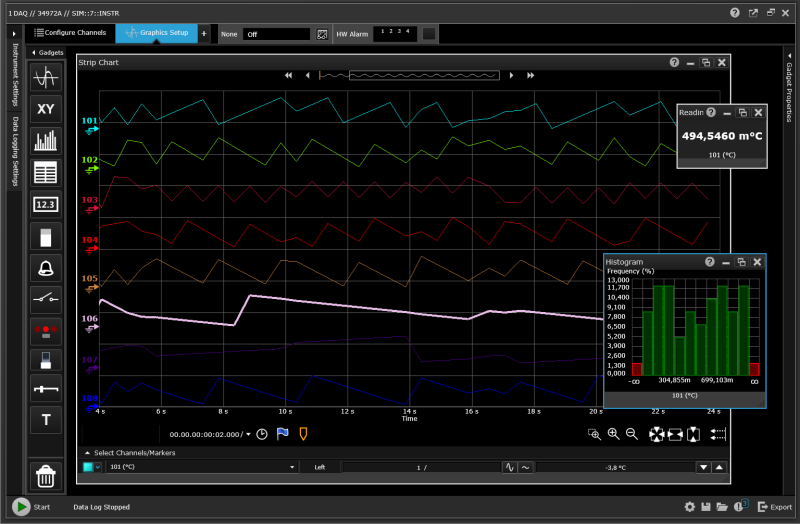Collapse the Gadgets panel
Image resolution: width=800 pixels, height=524 pixels.
[34, 52]
